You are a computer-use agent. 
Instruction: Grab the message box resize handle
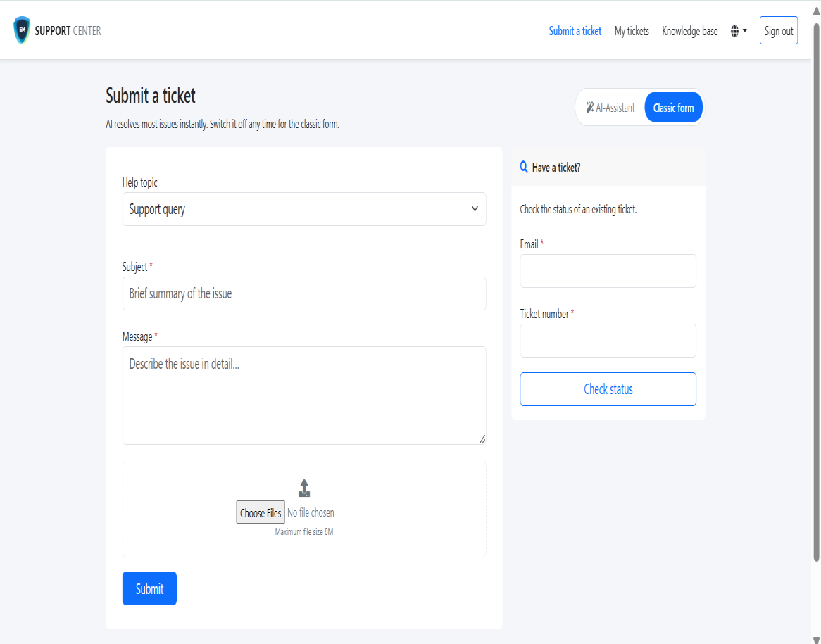482,439
